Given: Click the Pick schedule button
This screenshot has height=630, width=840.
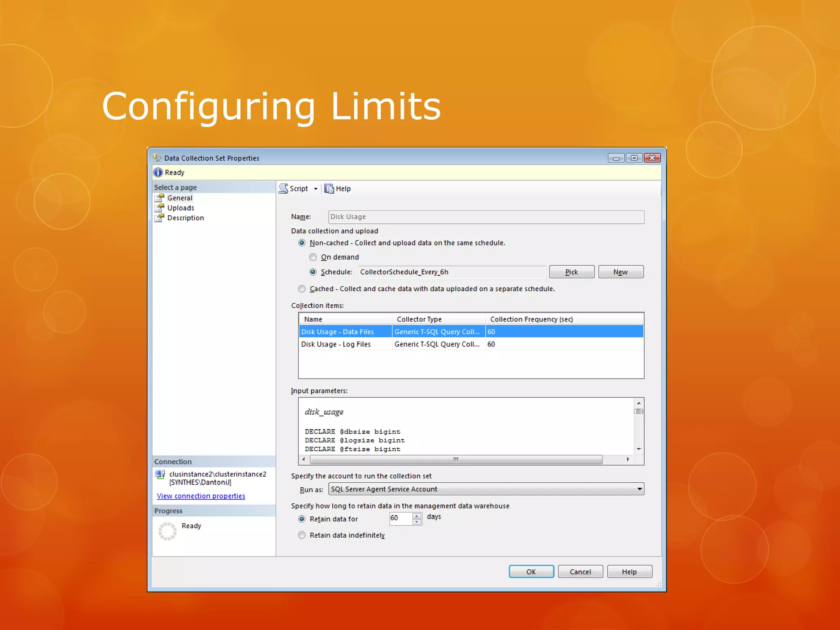Looking at the screenshot, I should tap(571, 272).
